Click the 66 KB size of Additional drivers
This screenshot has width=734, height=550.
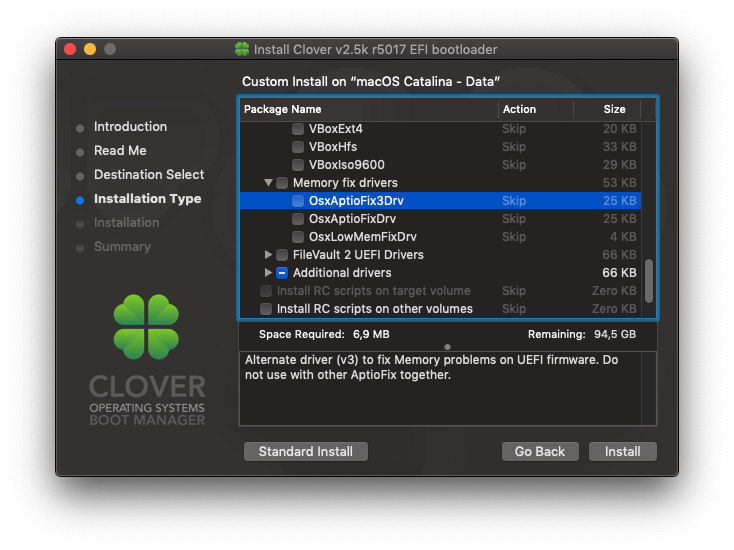[619, 273]
